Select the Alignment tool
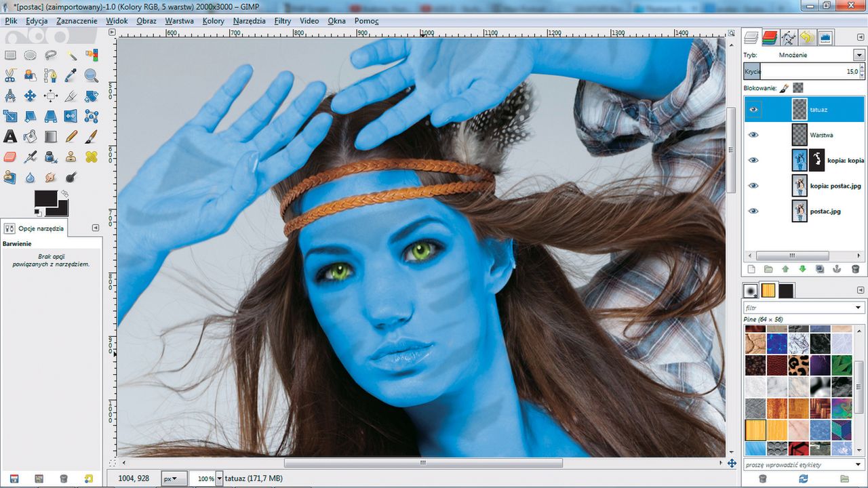Image resolution: width=868 pixels, height=488 pixels. tap(51, 96)
